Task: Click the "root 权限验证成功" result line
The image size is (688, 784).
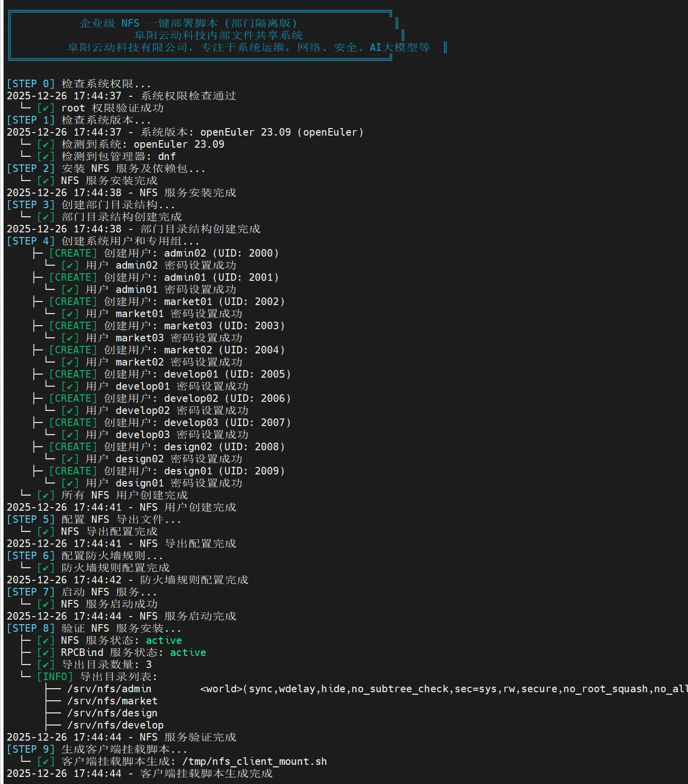Action: 112,108
